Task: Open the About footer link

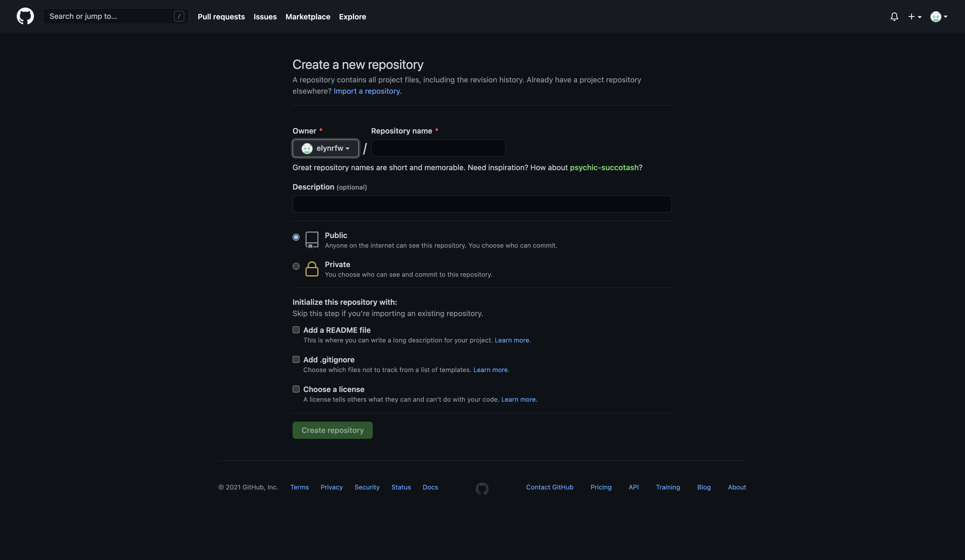Action: click(x=737, y=487)
